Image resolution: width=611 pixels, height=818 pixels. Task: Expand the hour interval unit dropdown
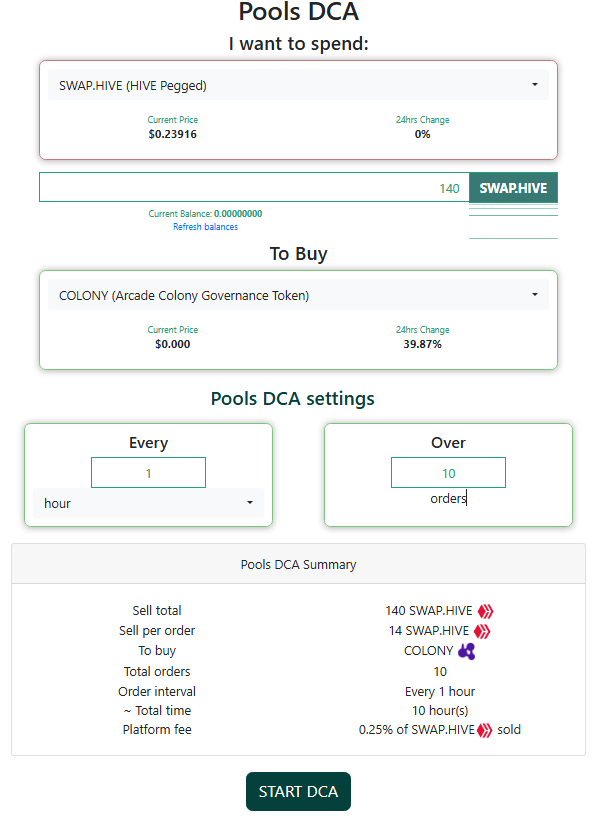pyautogui.click(x=148, y=503)
